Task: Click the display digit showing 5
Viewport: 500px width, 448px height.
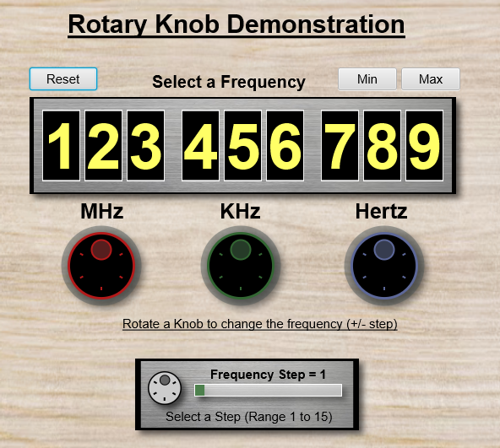Action: pyautogui.click(x=242, y=146)
